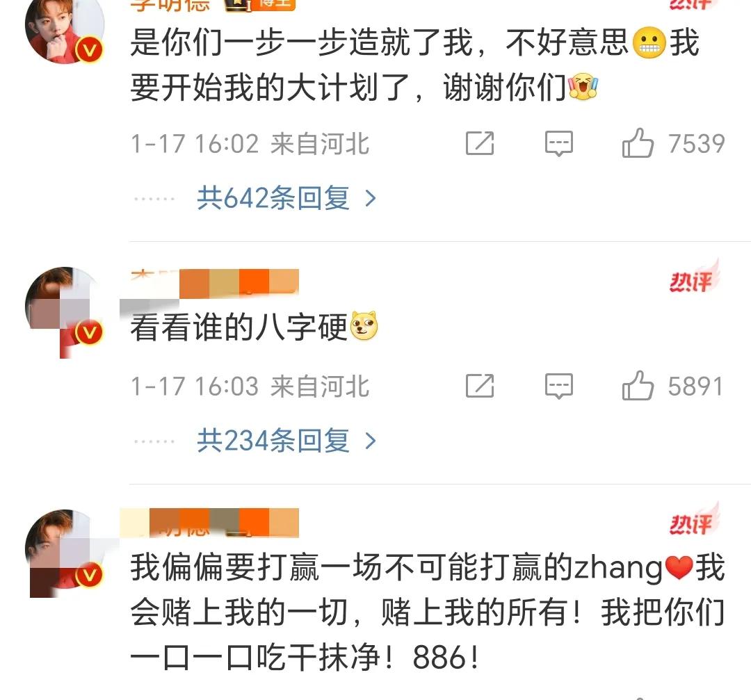Open the third commenter's pixelated avatar

[65, 553]
